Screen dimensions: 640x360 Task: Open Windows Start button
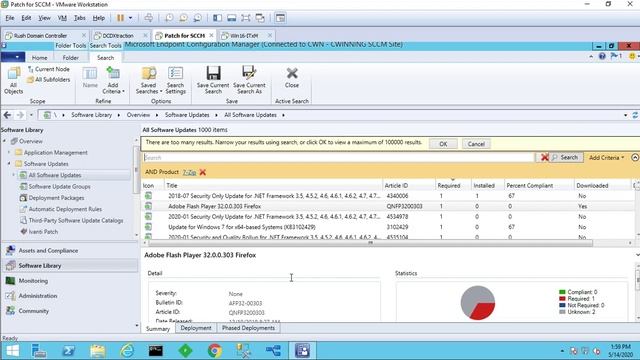pos(12,351)
